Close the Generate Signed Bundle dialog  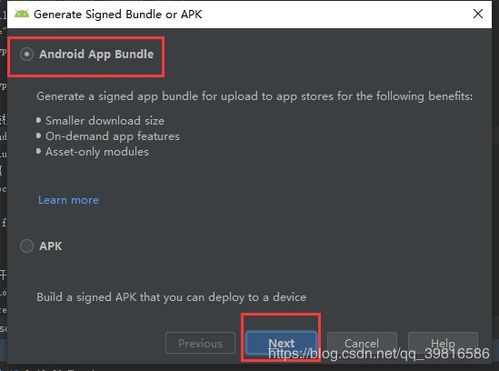[478, 14]
